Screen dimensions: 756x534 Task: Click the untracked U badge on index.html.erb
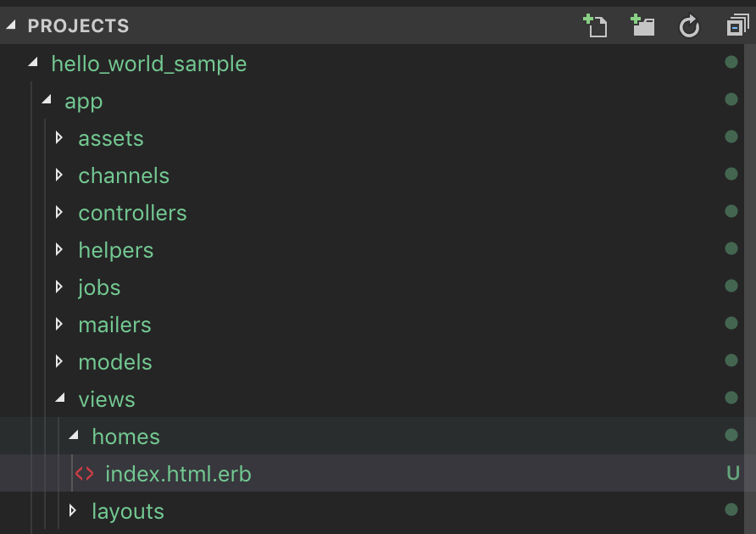(733, 473)
